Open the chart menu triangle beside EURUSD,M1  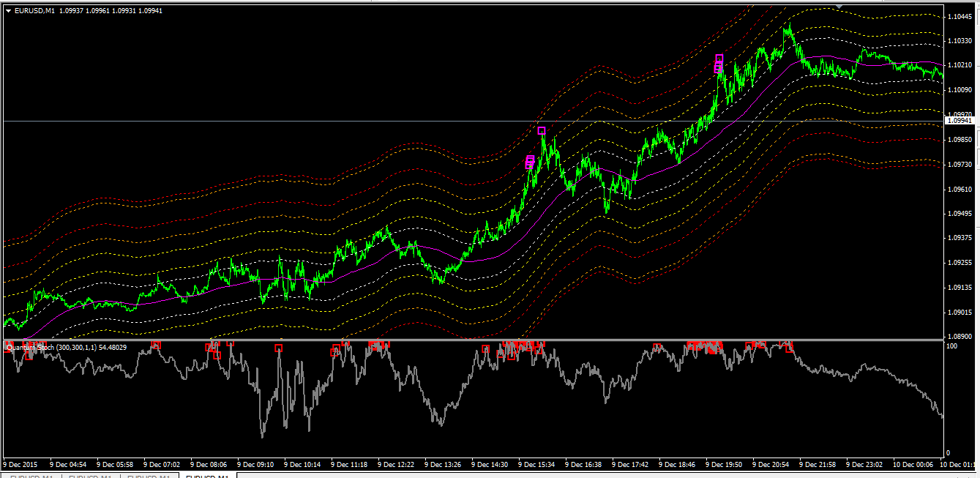[8, 10]
